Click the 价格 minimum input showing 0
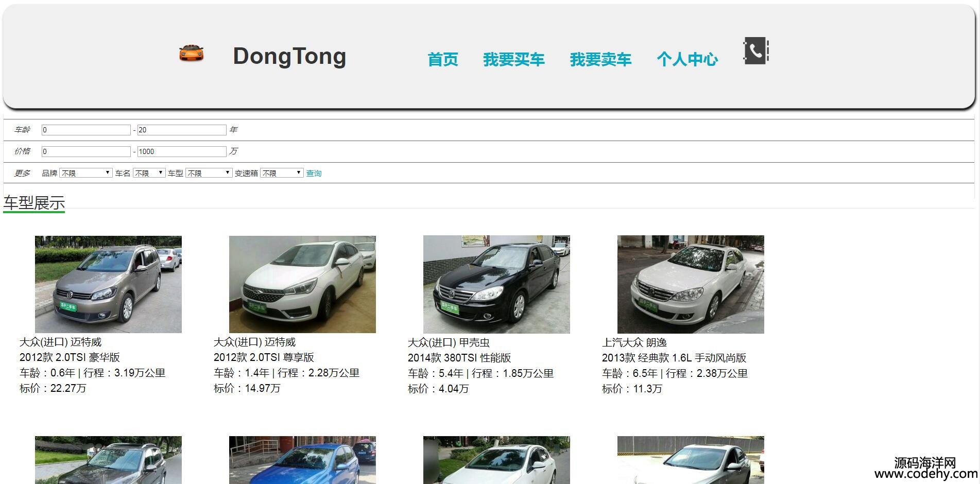 [x=86, y=151]
